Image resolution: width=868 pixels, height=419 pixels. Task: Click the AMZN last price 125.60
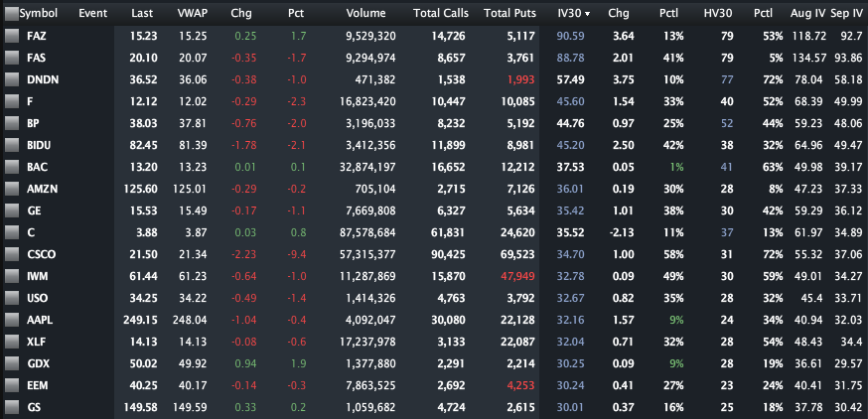click(141, 189)
